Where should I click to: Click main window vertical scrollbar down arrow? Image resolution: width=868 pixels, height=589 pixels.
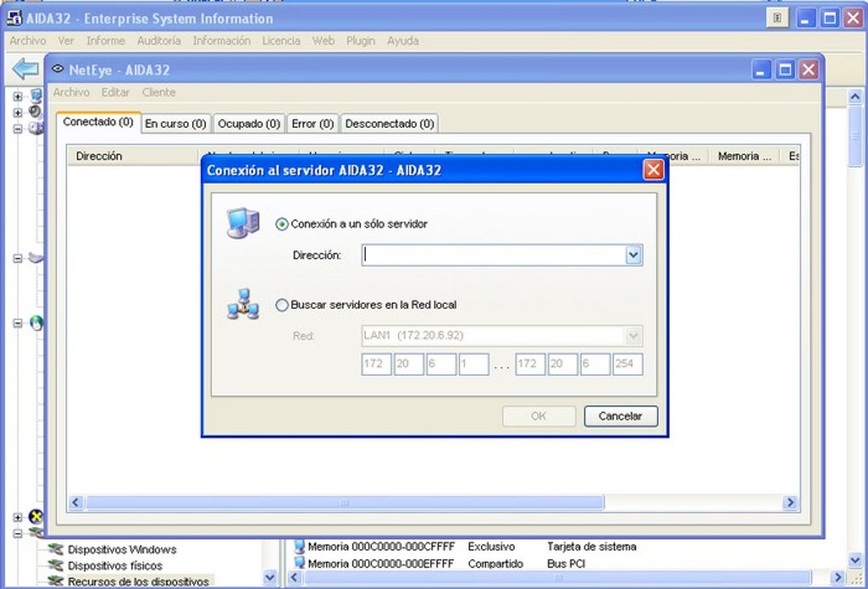tap(855, 560)
